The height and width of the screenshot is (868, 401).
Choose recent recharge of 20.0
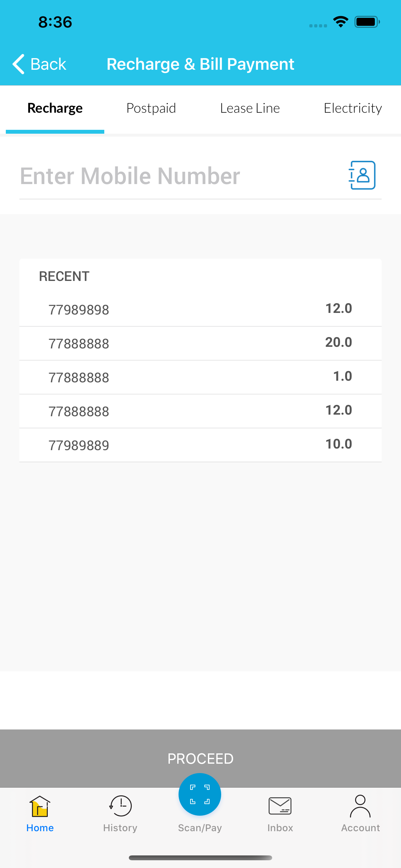click(200, 343)
